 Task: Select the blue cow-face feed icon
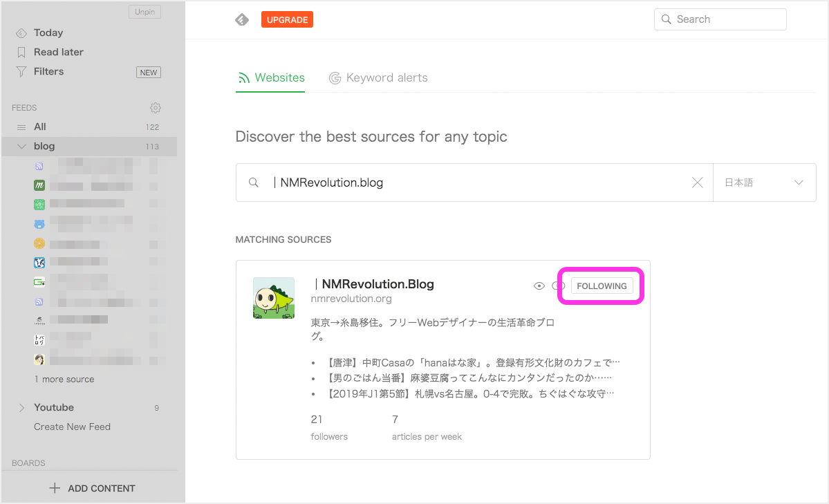tap(39, 263)
